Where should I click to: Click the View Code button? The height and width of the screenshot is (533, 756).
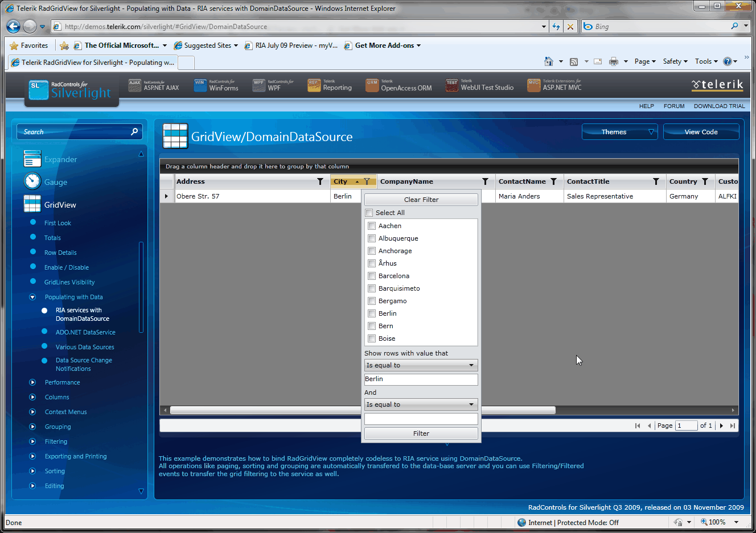tap(701, 131)
